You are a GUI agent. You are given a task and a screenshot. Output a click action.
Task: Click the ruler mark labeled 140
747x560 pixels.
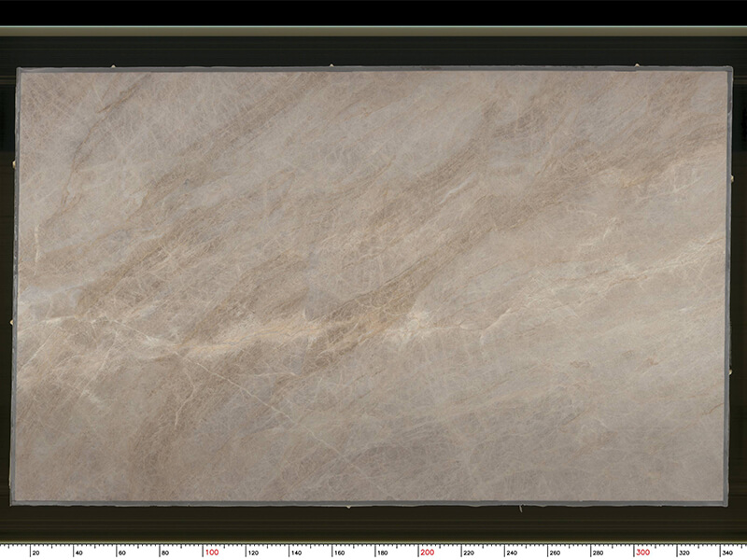tap(296, 553)
